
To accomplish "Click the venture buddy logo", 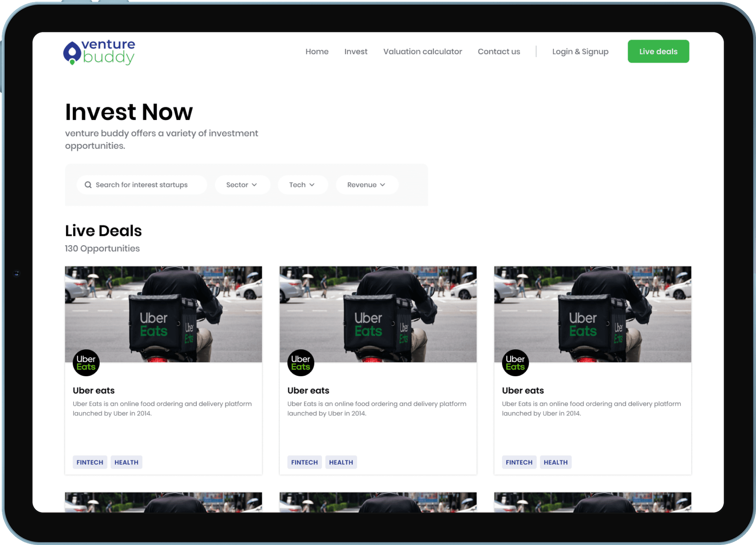I will coord(99,52).
